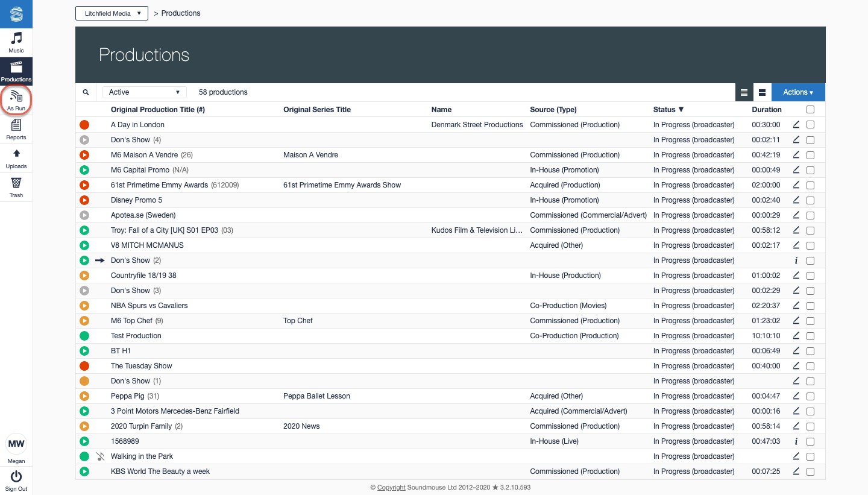Click play icon for Disney Promo 5

pyautogui.click(x=84, y=200)
